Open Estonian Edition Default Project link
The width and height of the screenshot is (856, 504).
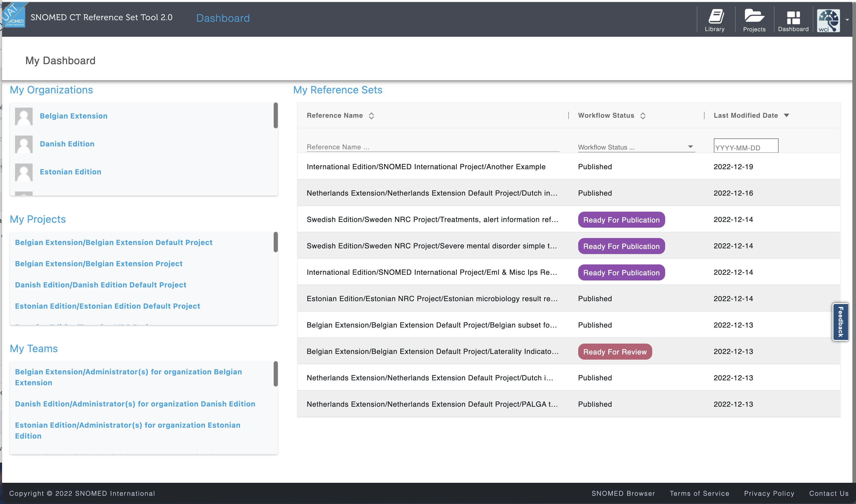[x=107, y=306]
